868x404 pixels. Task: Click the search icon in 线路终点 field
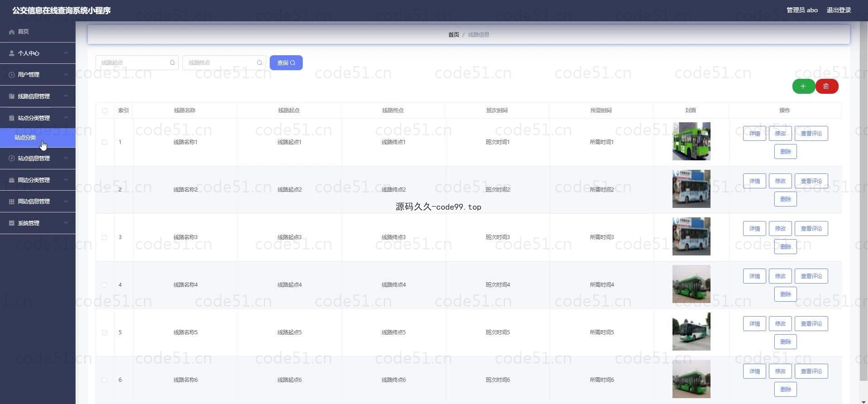coord(259,63)
